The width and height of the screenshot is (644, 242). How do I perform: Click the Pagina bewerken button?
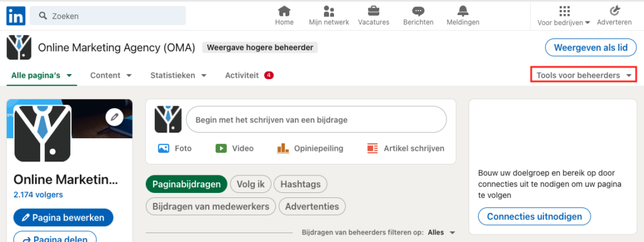64,217
